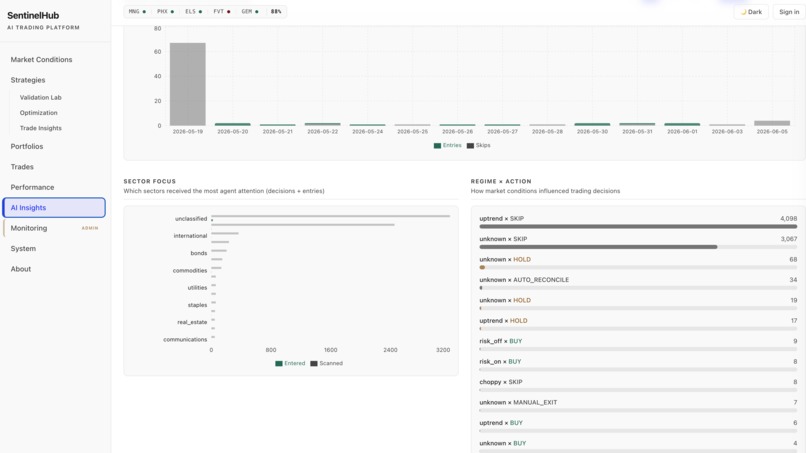Viewport: 806px width, 453px height.
Task: Toggle the Entries legend in the bar chart
Action: (x=447, y=146)
